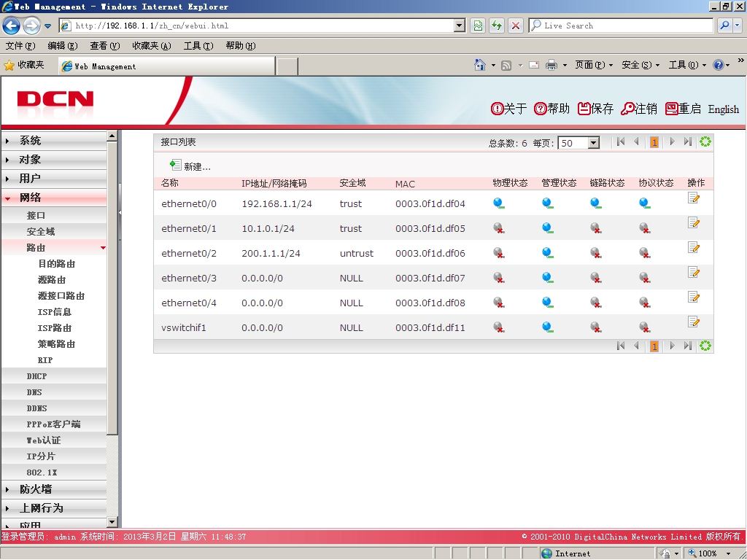Open the address bar URL dropdown

460,26
